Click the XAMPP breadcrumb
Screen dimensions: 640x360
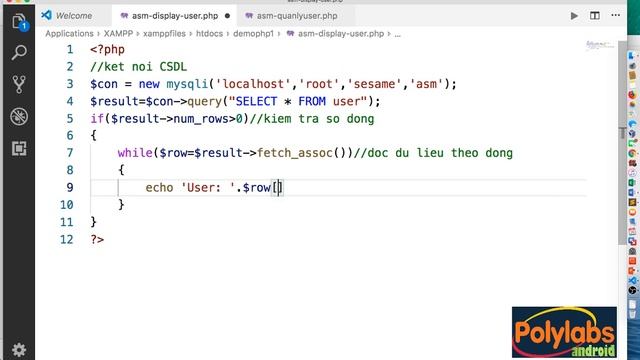click(118, 34)
